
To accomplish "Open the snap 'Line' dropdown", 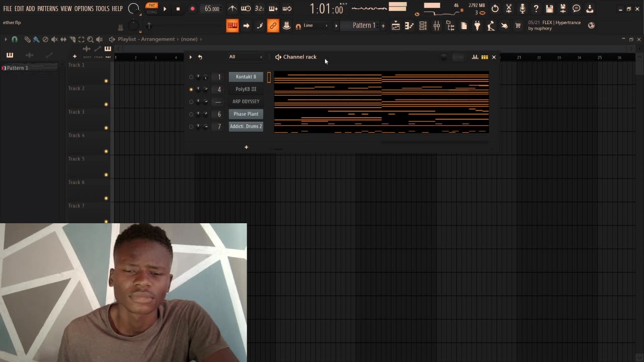I will click(x=314, y=26).
